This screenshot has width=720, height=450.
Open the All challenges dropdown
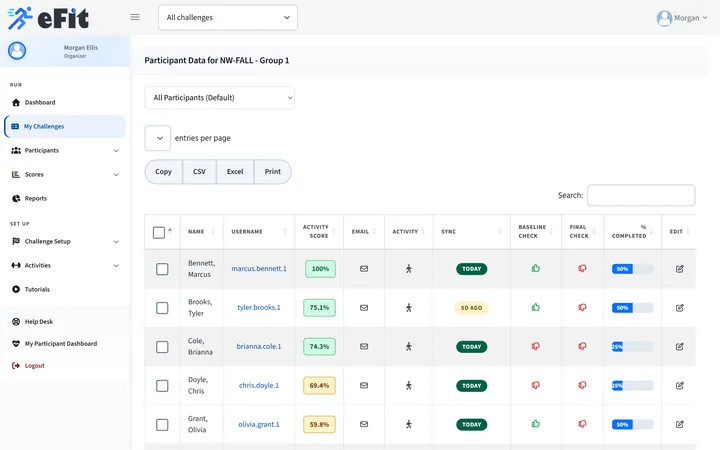(228, 17)
